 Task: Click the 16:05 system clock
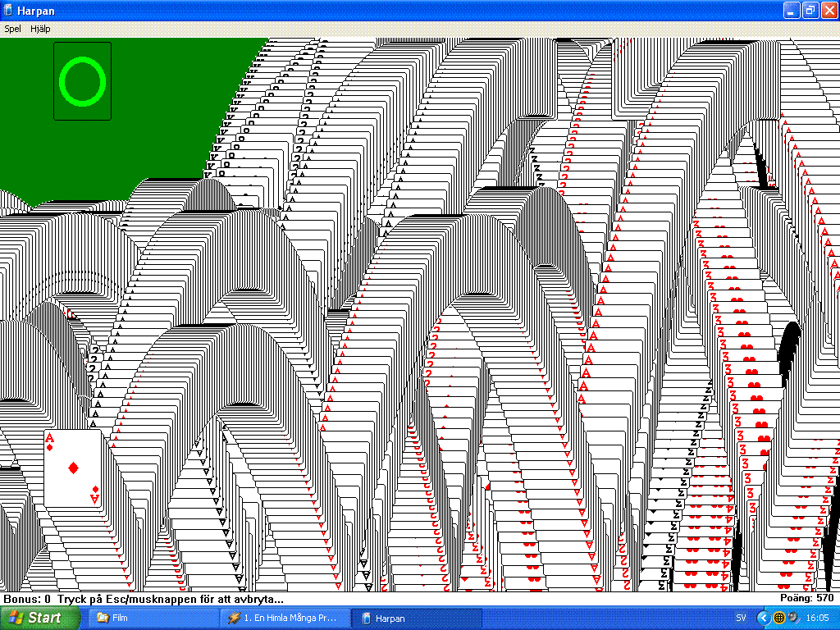(819, 618)
